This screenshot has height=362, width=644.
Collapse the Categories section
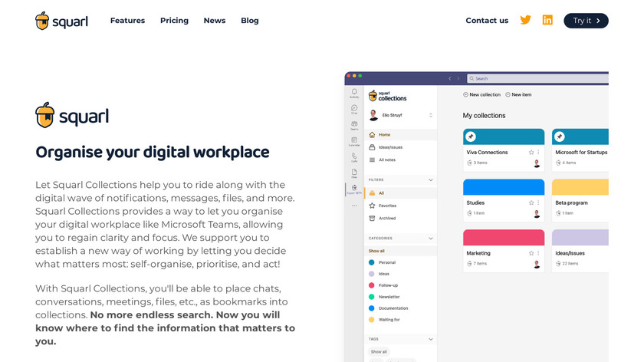click(430, 239)
